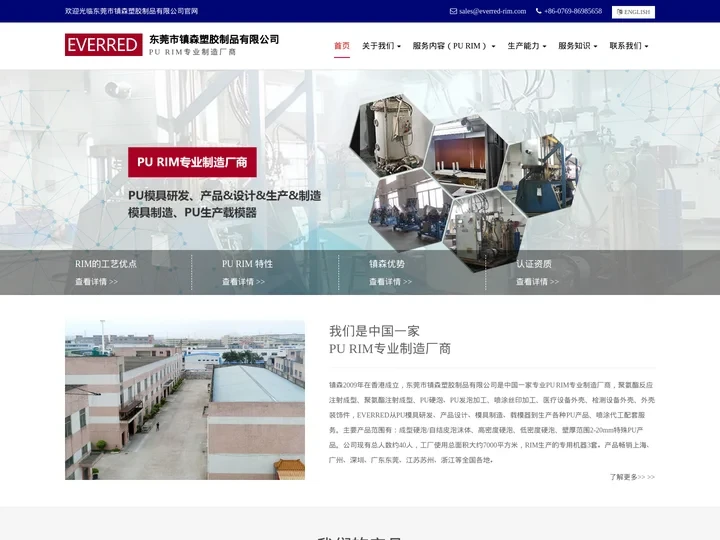720x540 pixels.
Task: Click the +86-0769-86985658 phone number
Action: tap(573, 11)
